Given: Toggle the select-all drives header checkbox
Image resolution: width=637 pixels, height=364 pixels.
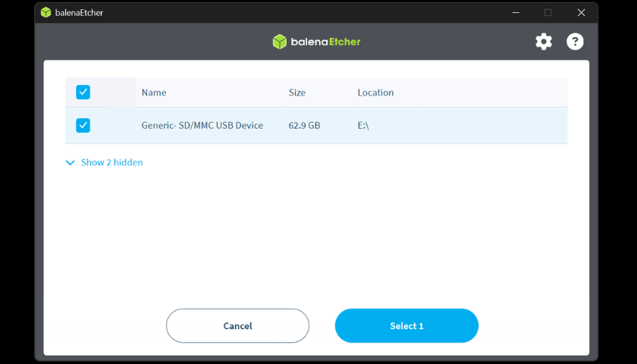Looking at the screenshot, I should 83,93.
